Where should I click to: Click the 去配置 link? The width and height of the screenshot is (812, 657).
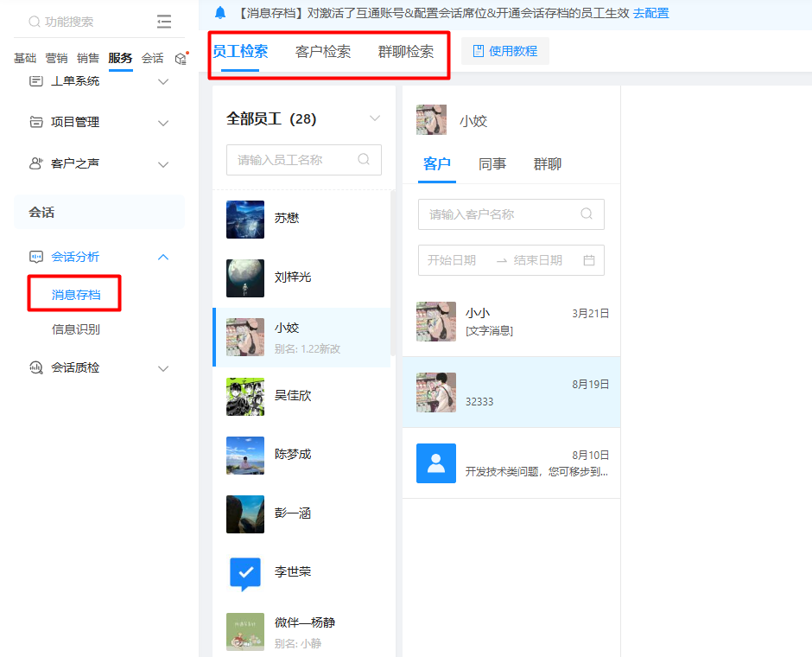pyautogui.click(x=651, y=13)
